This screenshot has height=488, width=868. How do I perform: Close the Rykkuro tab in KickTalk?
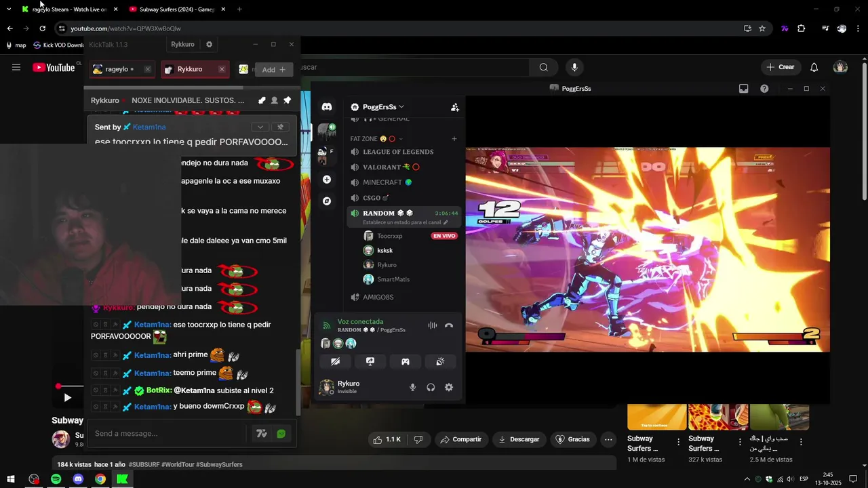click(222, 69)
